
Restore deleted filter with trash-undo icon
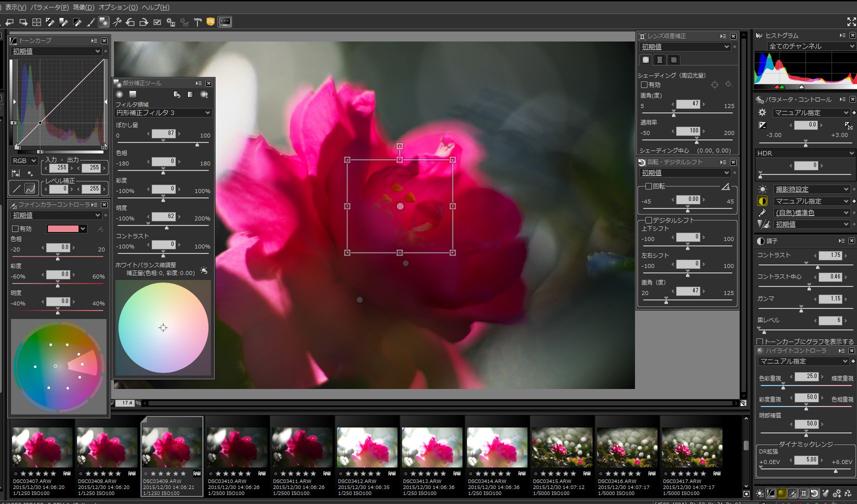pos(176,94)
